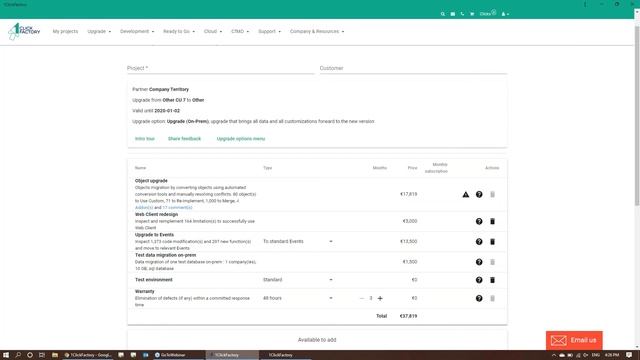Viewport: 640px width, 360px height.
Task: Open Addon(s) link in Object upgrade
Action: 144,208
